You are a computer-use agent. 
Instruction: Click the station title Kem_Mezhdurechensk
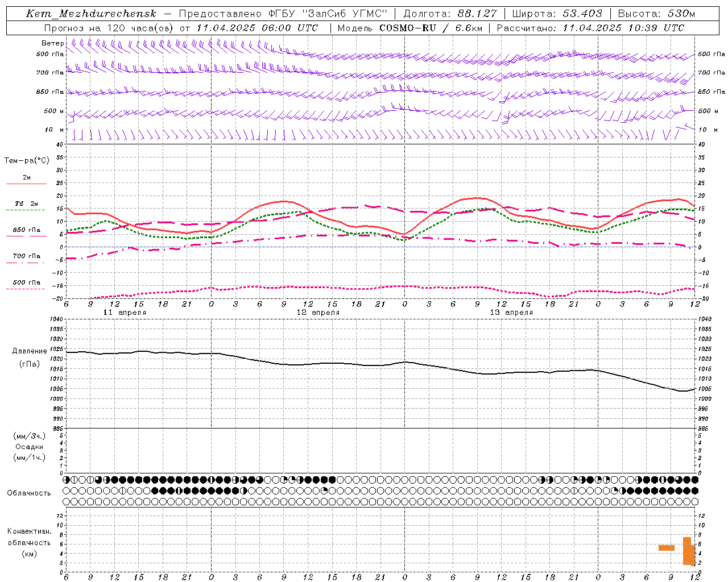(91, 14)
